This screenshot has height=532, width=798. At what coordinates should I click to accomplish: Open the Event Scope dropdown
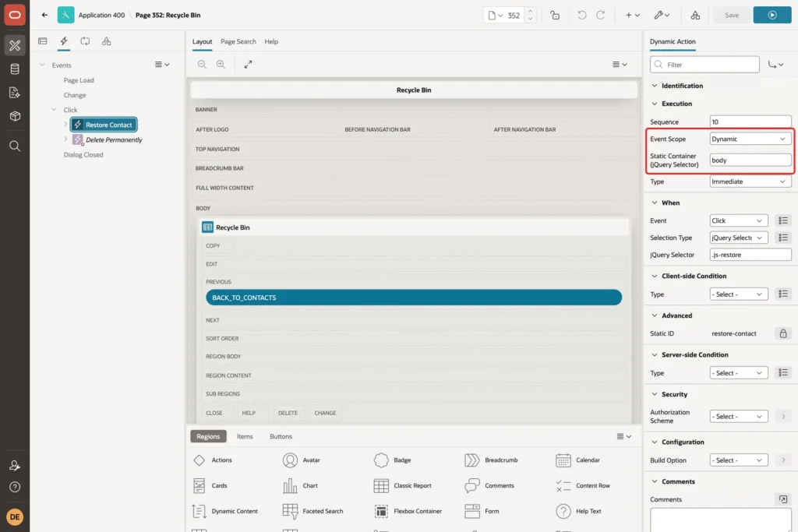pos(750,139)
